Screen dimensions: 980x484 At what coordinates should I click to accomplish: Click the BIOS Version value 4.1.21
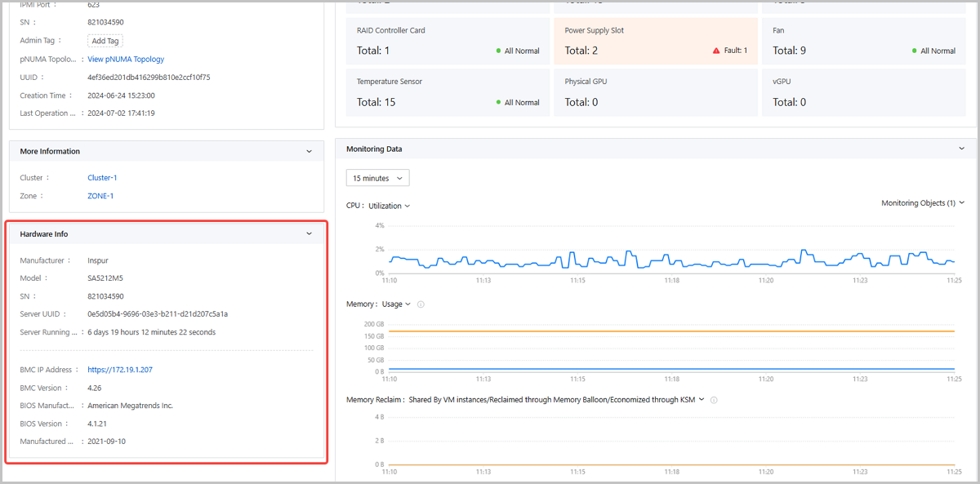(x=97, y=424)
